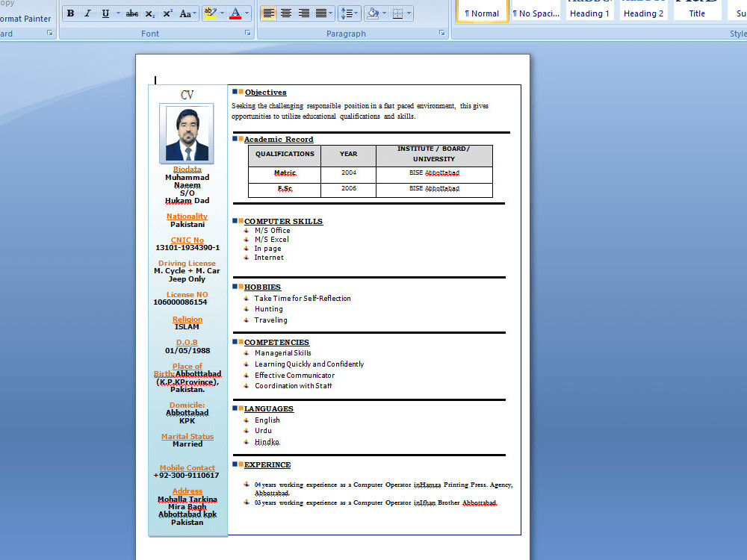Click the Marital Status label
This screenshot has width=747, height=560.
(x=187, y=436)
